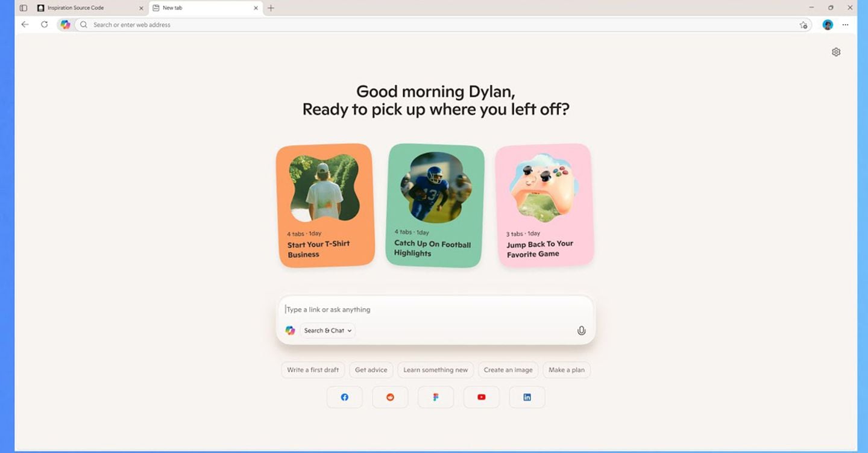Visit LinkedIn via its quick link
868x453 pixels.
click(x=527, y=397)
